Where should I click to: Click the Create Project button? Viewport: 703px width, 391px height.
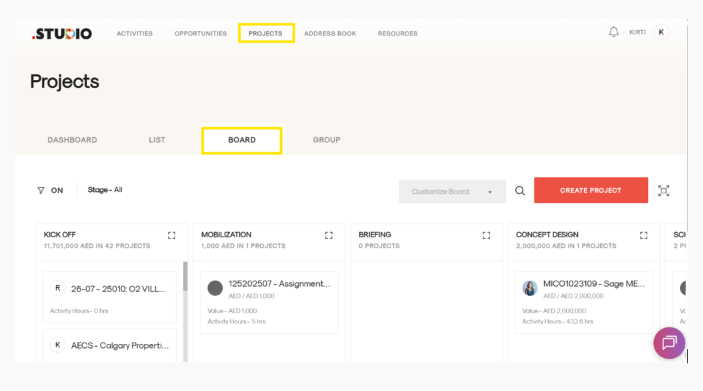[590, 190]
